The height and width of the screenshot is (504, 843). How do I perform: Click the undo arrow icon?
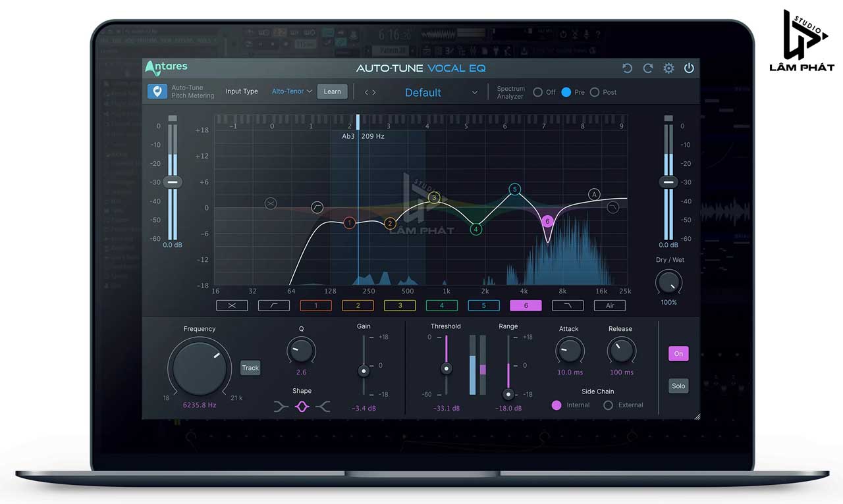click(x=627, y=68)
